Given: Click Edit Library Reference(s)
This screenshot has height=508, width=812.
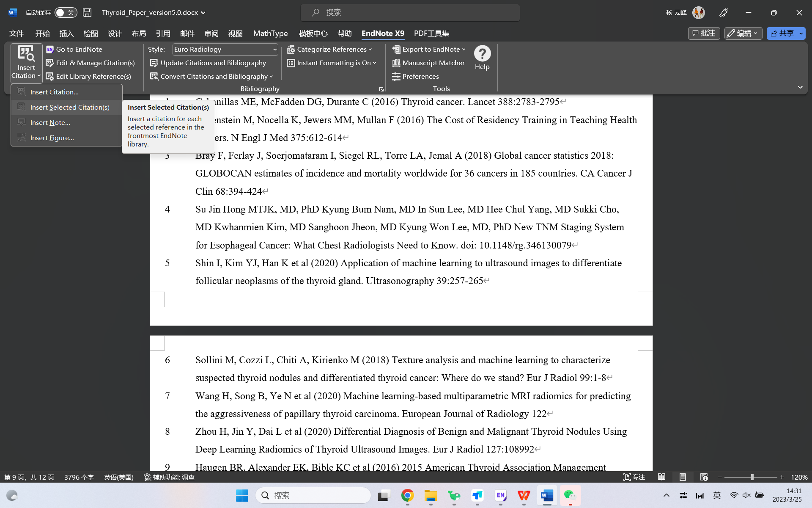Looking at the screenshot, I should [x=88, y=76].
